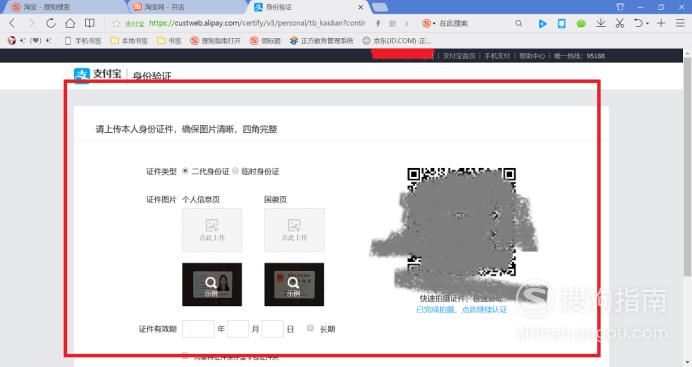View the 国徽页 example ID thumbnail
692x367 pixels.
pos(294,285)
